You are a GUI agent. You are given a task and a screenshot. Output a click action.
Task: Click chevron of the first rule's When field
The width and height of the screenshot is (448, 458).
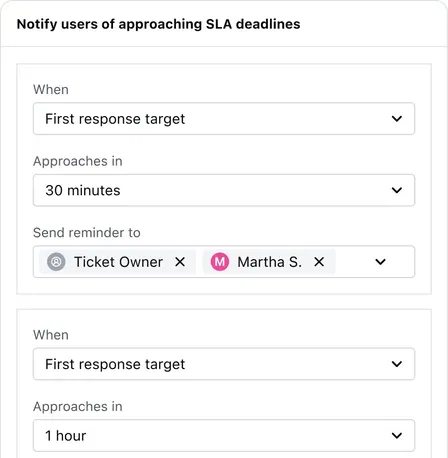[x=397, y=119]
